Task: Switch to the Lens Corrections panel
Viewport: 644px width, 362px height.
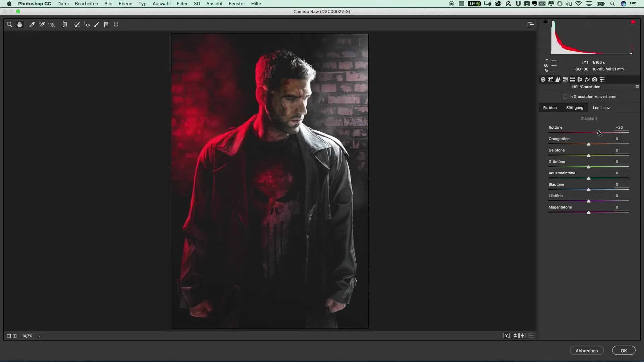Action: tap(580, 79)
